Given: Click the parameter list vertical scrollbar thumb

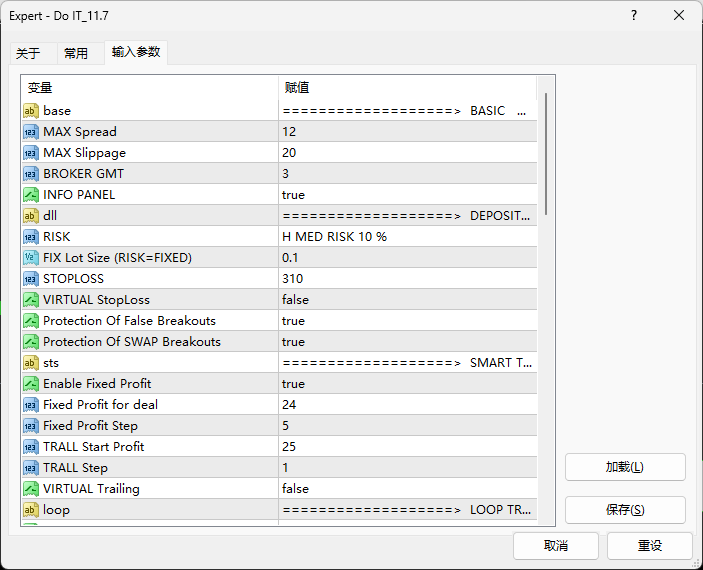Looking at the screenshot, I should coord(546,154).
